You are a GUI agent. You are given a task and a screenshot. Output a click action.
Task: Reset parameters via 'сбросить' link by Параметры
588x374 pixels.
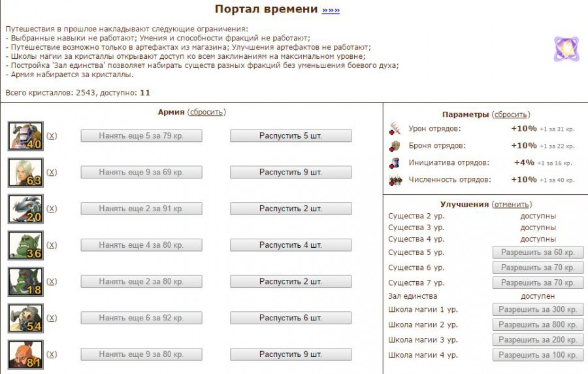pyautogui.click(x=511, y=114)
